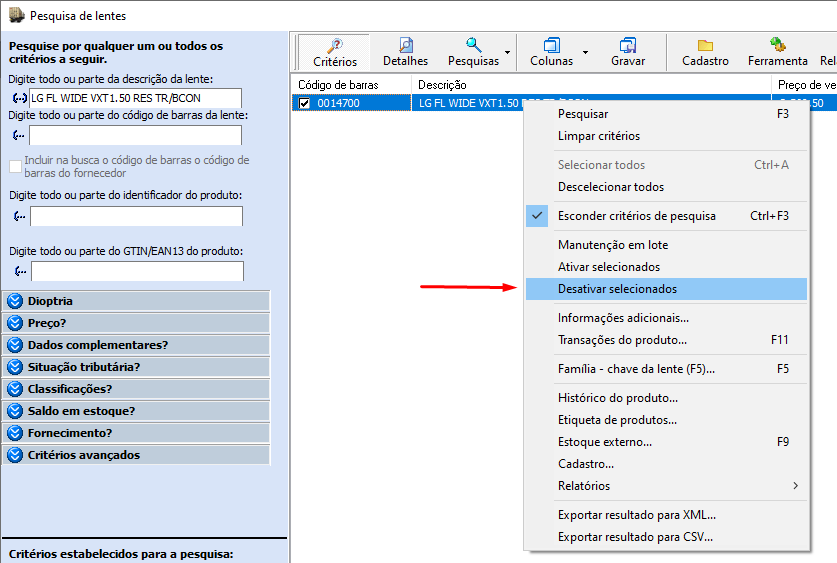
Task: Toggle Esconder critérios de pesquisa option
Action: pos(636,216)
